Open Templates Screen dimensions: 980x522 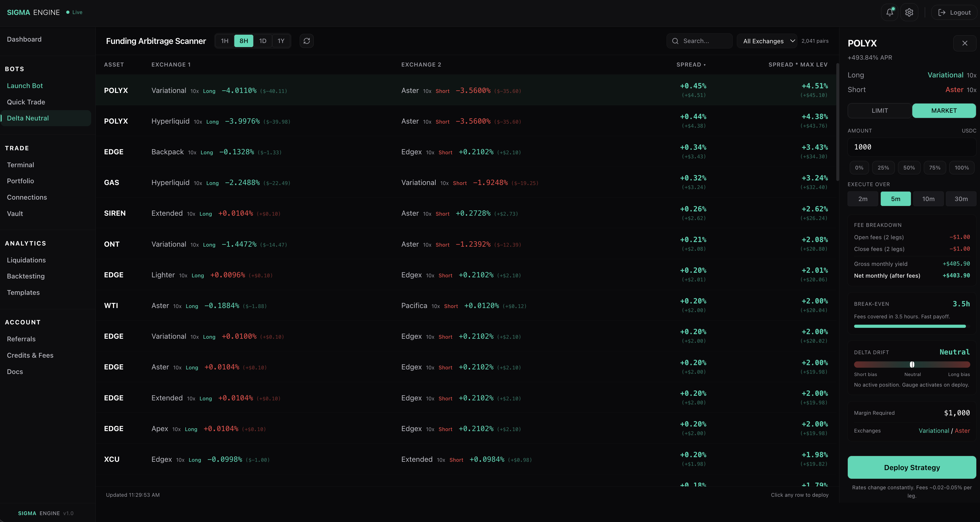(x=23, y=293)
